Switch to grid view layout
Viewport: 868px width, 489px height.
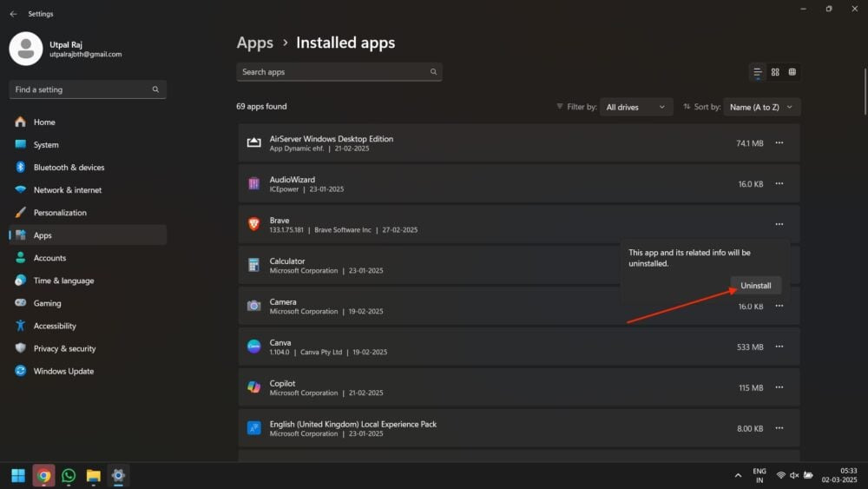(775, 72)
